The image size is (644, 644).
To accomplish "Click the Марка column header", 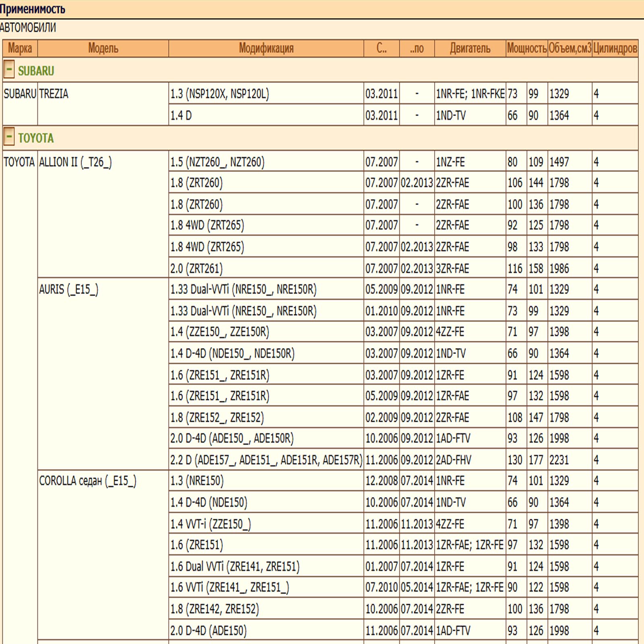I will 20,48.
